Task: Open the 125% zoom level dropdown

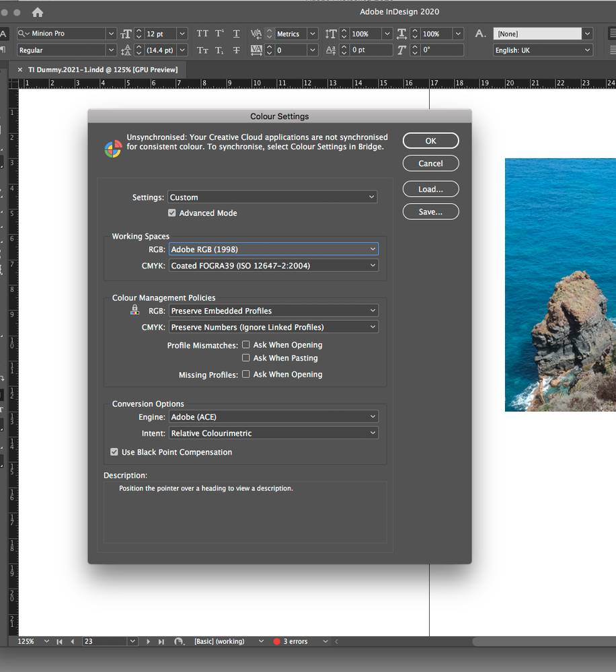Action: pyautogui.click(x=46, y=642)
